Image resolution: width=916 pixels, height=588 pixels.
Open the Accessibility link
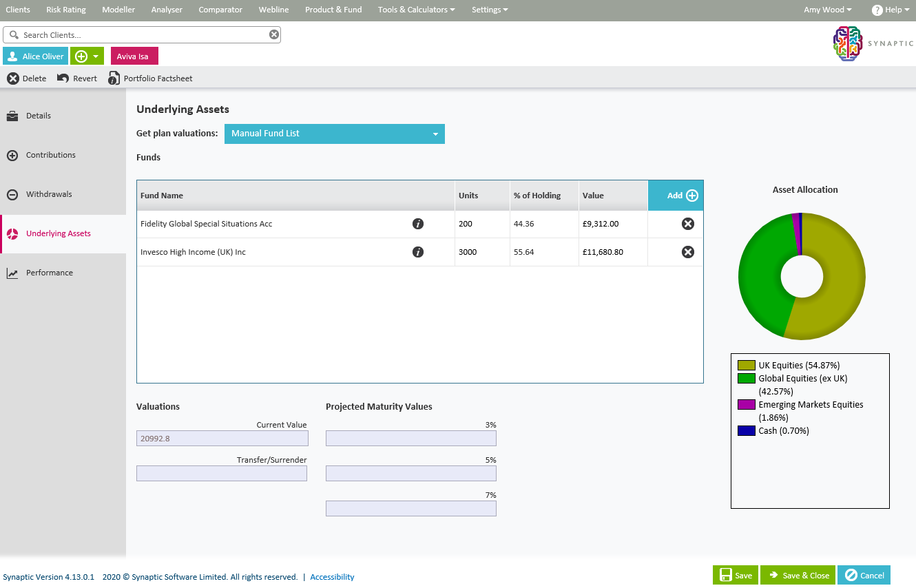point(332,577)
